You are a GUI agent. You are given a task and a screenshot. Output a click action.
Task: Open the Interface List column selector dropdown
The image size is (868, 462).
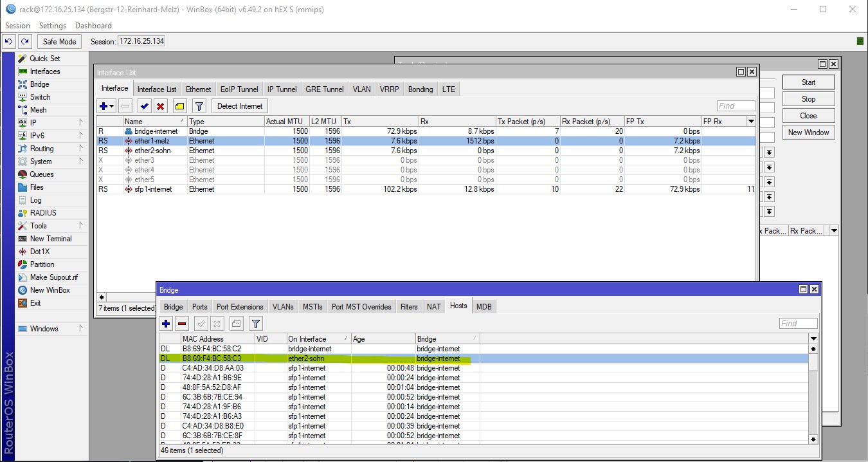(750, 122)
